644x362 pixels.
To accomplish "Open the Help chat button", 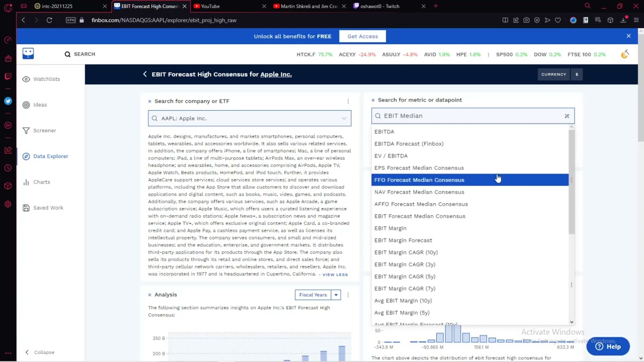I will point(608,346).
